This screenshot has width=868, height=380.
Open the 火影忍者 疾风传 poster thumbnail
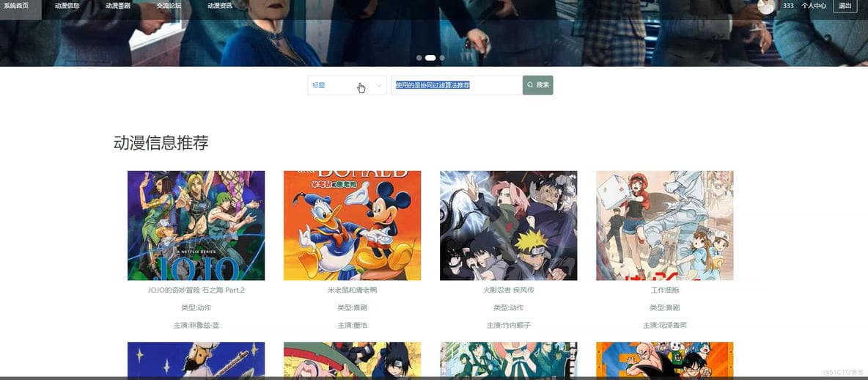[508, 225]
